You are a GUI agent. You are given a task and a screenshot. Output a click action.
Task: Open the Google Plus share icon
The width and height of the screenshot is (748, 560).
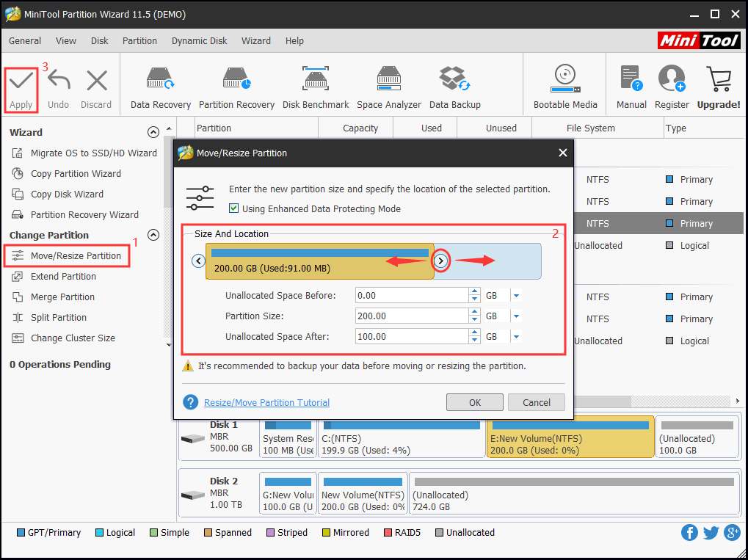[733, 532]
